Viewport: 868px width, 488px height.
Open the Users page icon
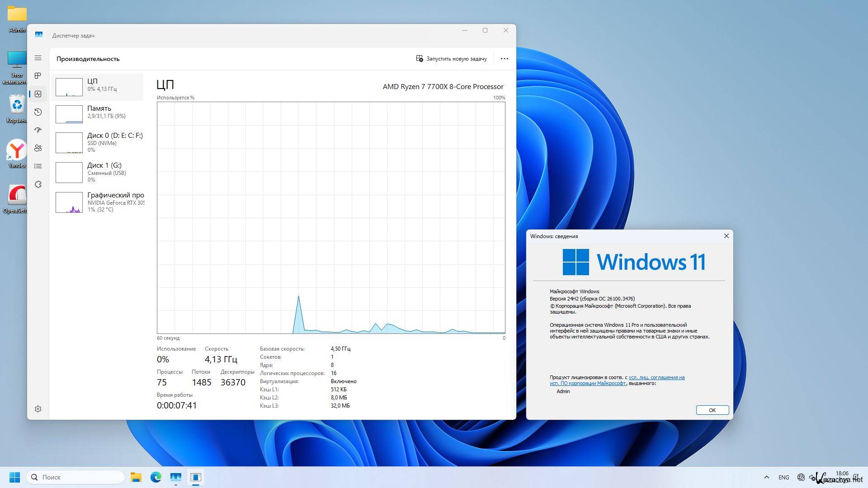point(38,148)
